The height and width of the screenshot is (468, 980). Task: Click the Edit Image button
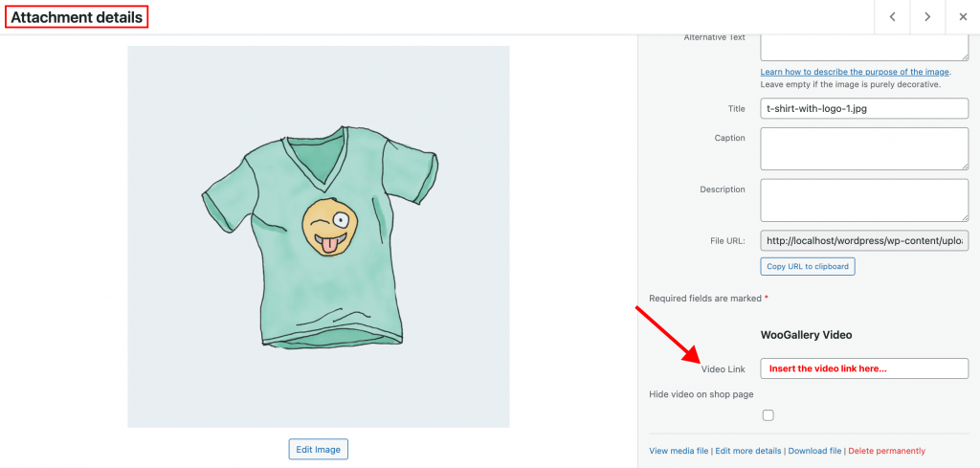(x=318, y=449)
